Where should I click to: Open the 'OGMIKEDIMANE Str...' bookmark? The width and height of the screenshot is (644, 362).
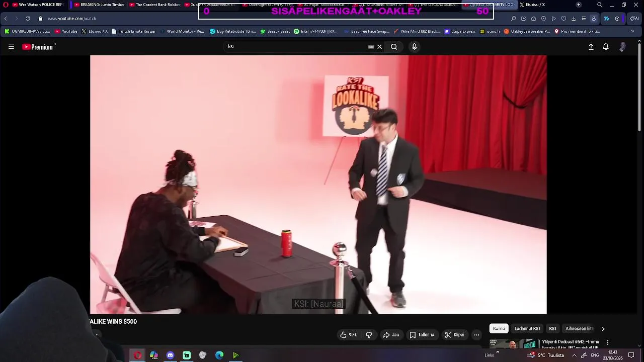(27, 31)
